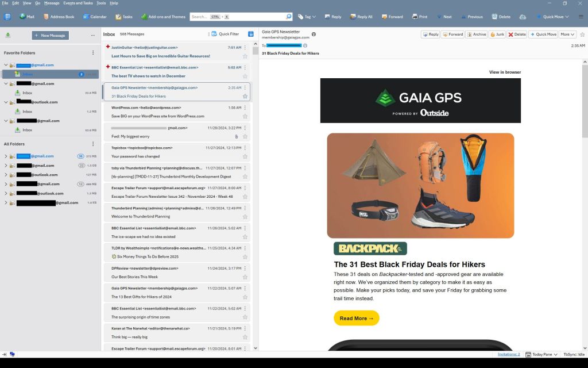Archive the open Gaia GPS message
This screenshot has height=368, width=588.
[477, 34]
